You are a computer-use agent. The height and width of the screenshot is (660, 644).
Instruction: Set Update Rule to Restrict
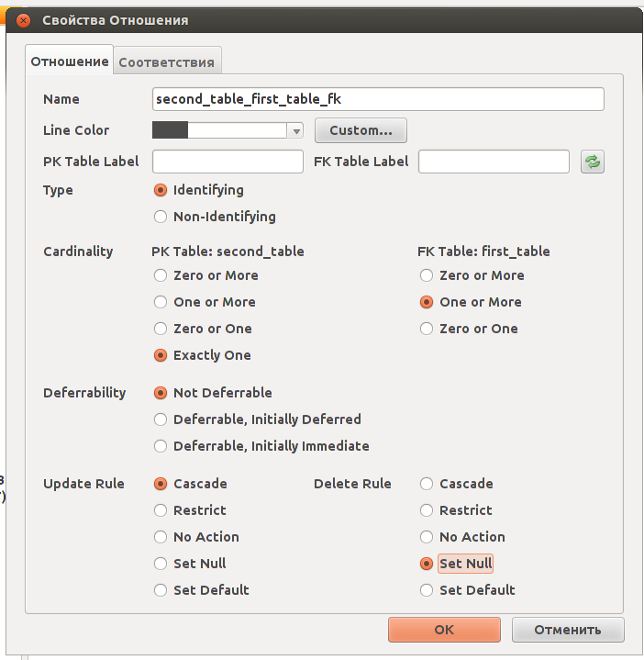pos(161,510)
